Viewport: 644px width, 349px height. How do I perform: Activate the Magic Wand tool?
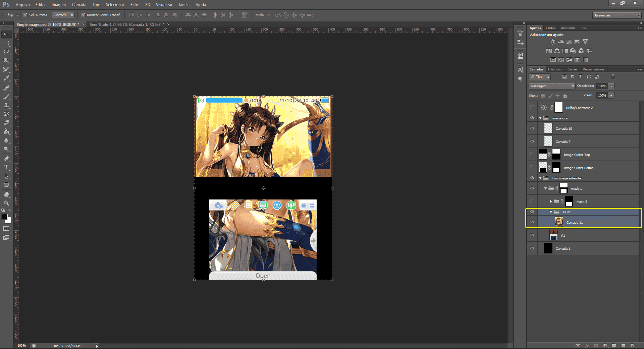point(6,61)
